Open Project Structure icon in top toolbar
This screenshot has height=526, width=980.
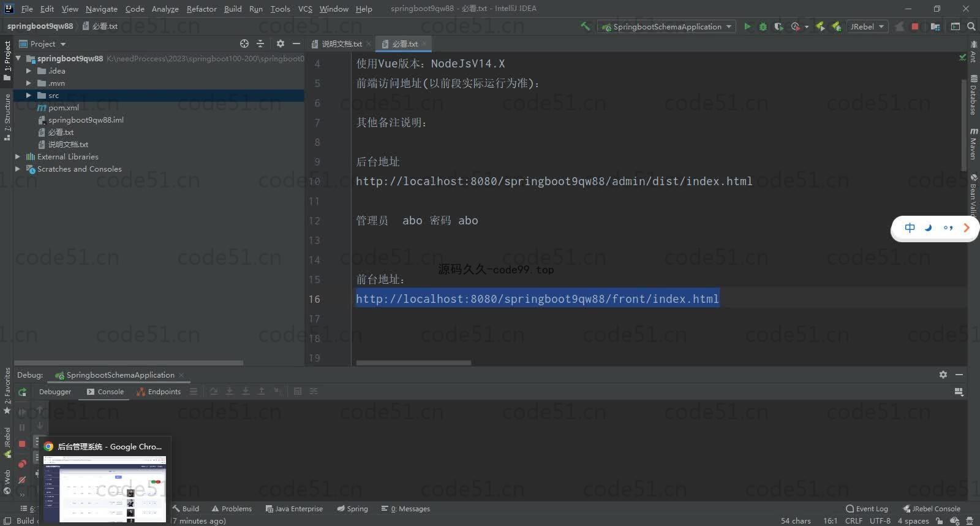tap(935, 26)
